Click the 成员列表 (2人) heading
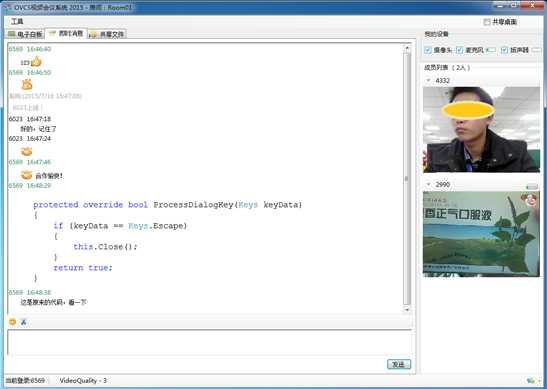547x389 pixels. (x=447, y=68)
